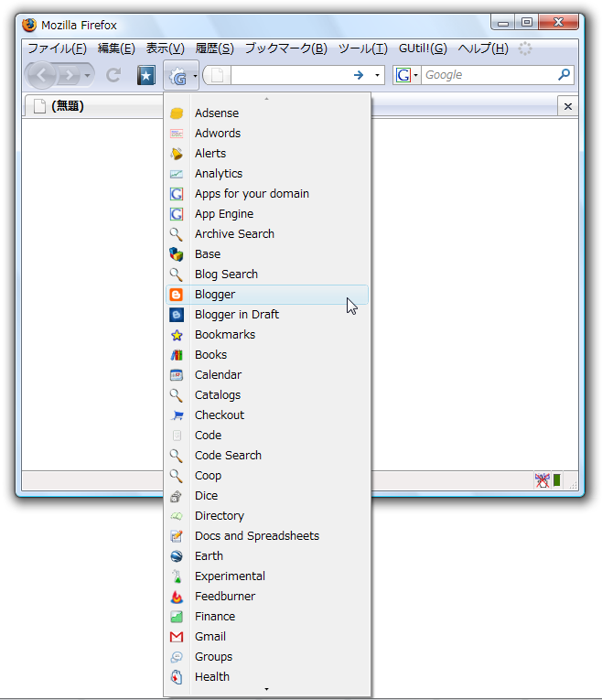Click the Dice icon
The image size is (602, 700).
tap(177, 496)
